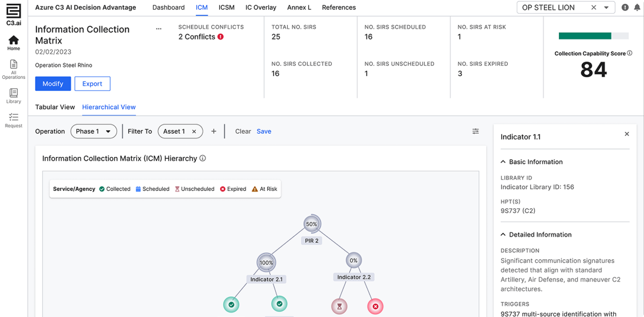Click the Indicator 2.2 label
Screen dimensions: 644x317
coord(354,277)
